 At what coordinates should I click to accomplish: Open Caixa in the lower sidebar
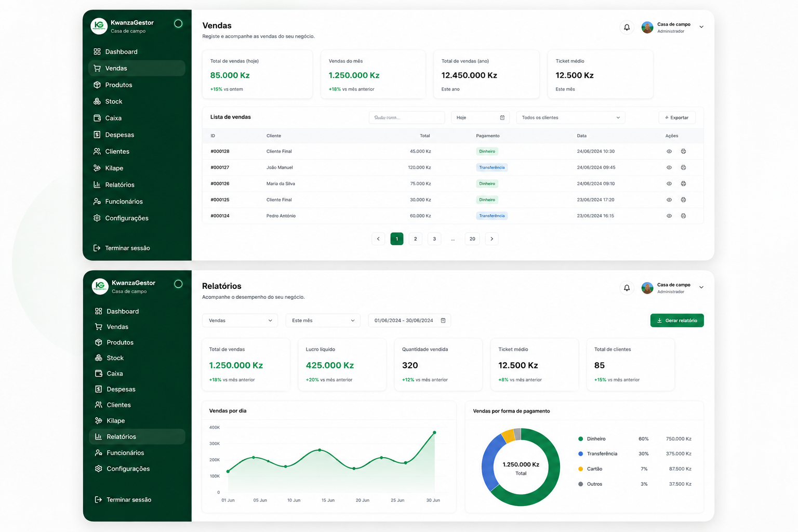pyautogui.click(x=137, y=374)
